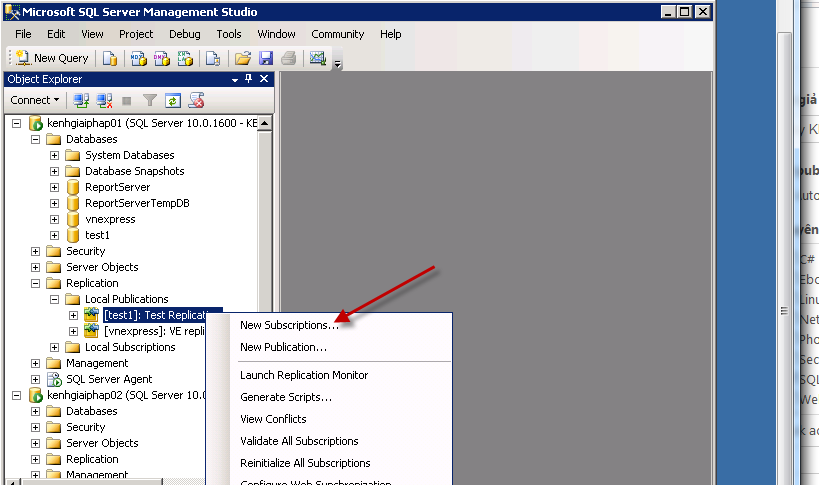Click the Refresh icon in Object Explorer

pyautogui.click(x=173, y=100)
